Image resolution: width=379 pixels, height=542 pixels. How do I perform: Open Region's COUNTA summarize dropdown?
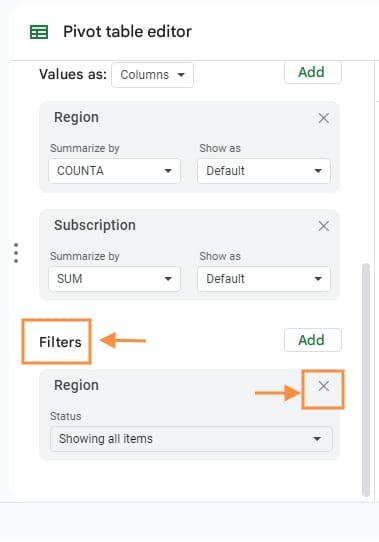(114, 171)
